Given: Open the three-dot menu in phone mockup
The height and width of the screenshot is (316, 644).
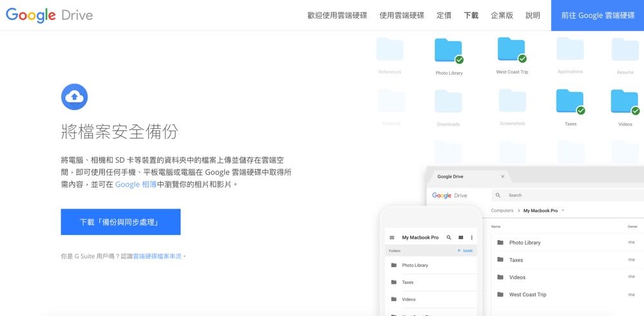Looking at the screenshot, I should [x=471, y=237].
